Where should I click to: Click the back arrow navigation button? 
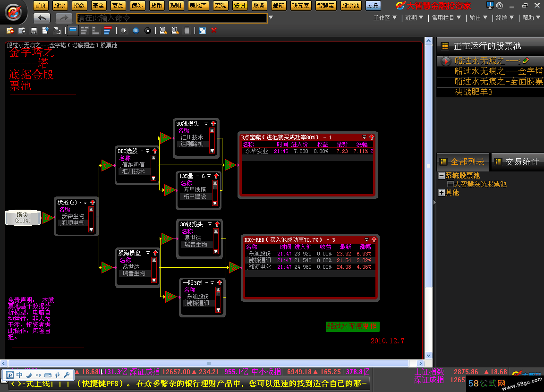tap(42, 17)
